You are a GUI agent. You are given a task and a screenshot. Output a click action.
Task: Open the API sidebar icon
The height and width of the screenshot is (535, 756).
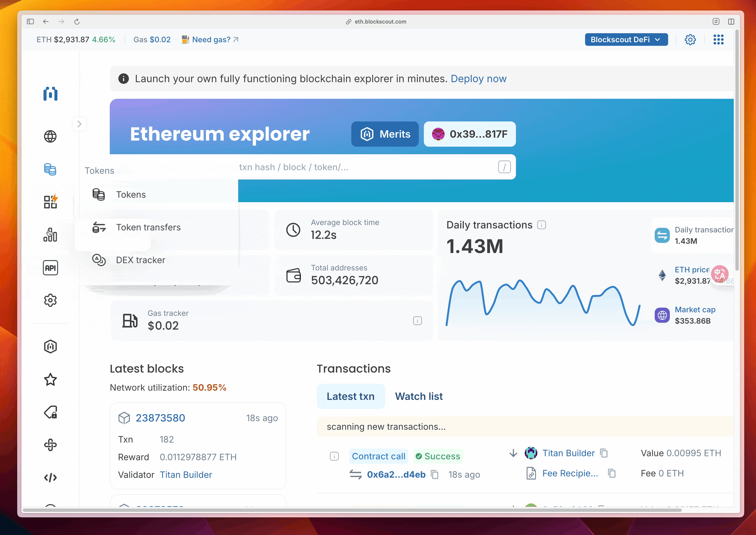click(x=50, y=268)
